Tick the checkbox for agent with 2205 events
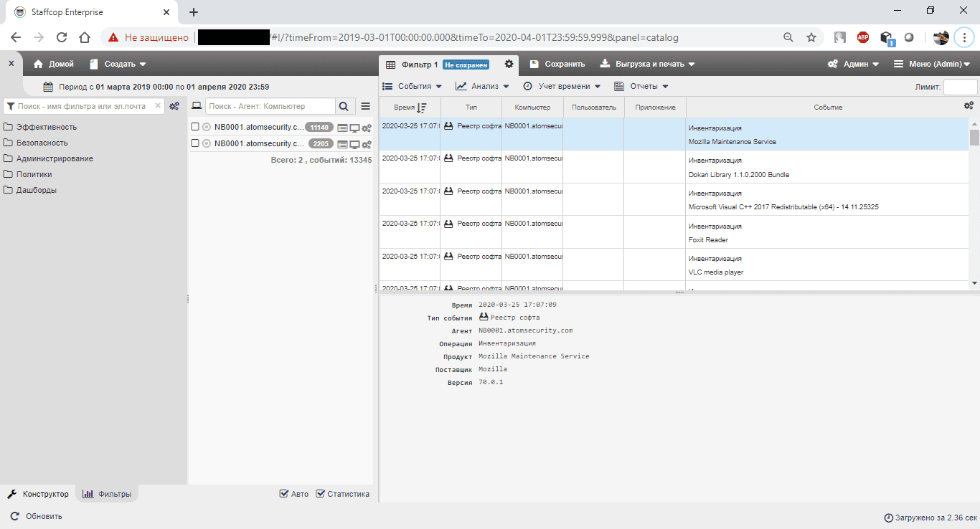 click(195, 143)
